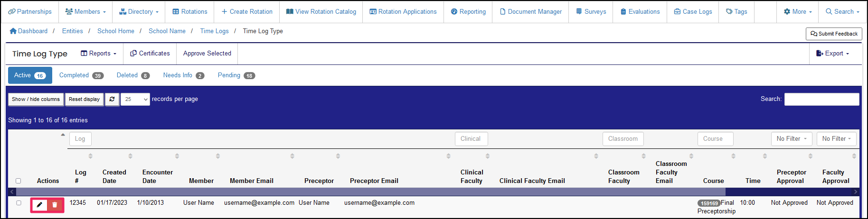Click the Log filter input field
The width and height of the screenshot is (868, 219).
point(80,139)
